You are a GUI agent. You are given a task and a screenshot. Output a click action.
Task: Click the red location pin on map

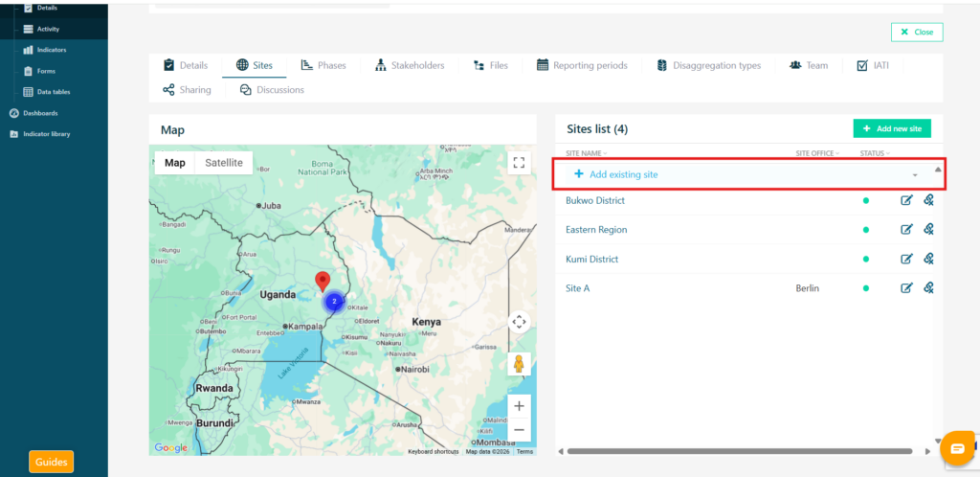click(323, 280)
